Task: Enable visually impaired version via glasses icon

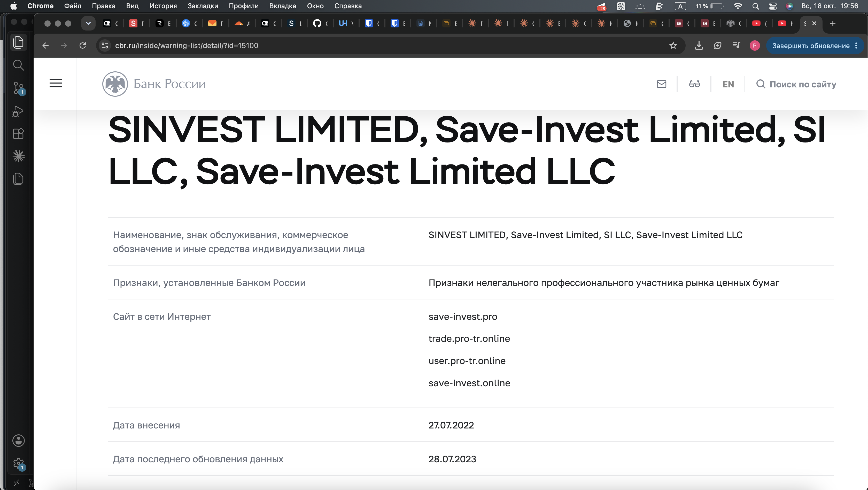Action: [x=694, y=84]
